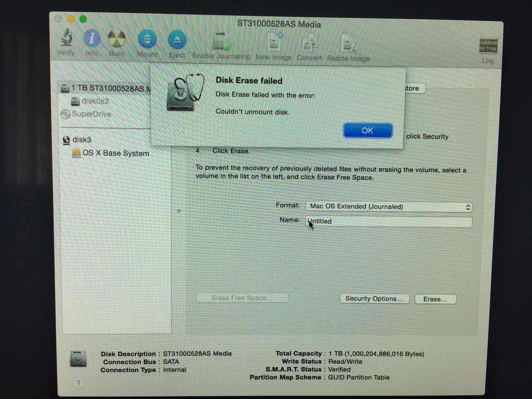Viewport: 532px width, 399px height.
Task: Click the 'Disk Erase failed' heading
Action: (x=249, y=81)
